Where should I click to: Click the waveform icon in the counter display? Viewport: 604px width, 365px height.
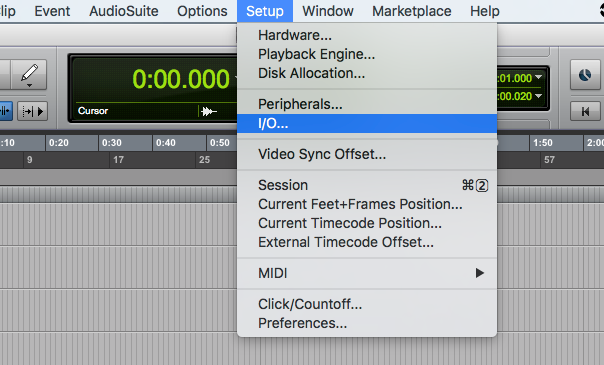coord(208,112)
